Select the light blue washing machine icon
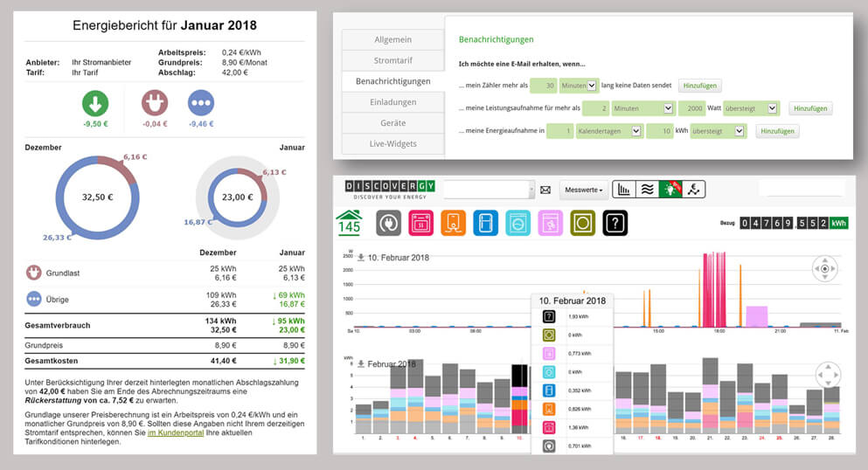Viewport: 868px width, 470px height. pyautogui.click(x=517, y=223)
